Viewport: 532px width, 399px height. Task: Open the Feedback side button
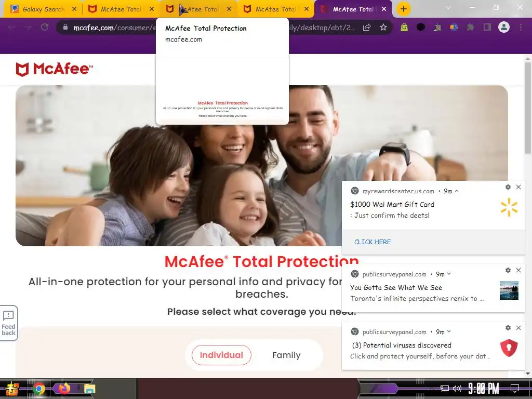[8, 323]
